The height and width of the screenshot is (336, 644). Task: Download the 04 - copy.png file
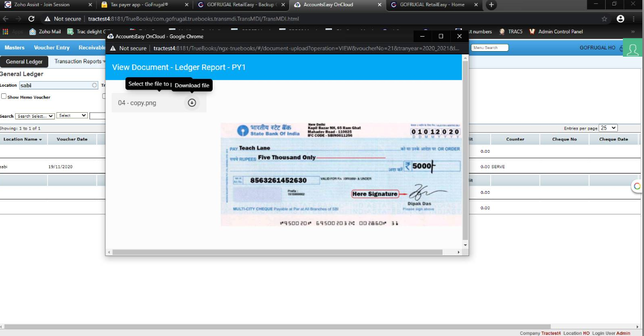tap(192, 103)
